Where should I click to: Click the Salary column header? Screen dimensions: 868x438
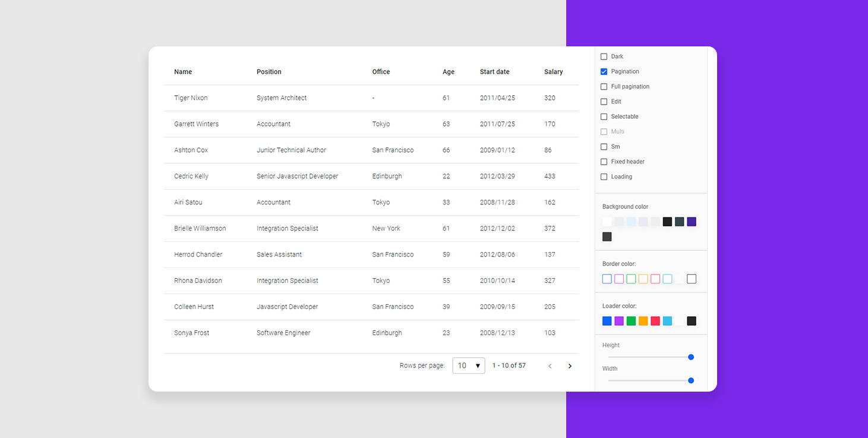tap(553, 72)
